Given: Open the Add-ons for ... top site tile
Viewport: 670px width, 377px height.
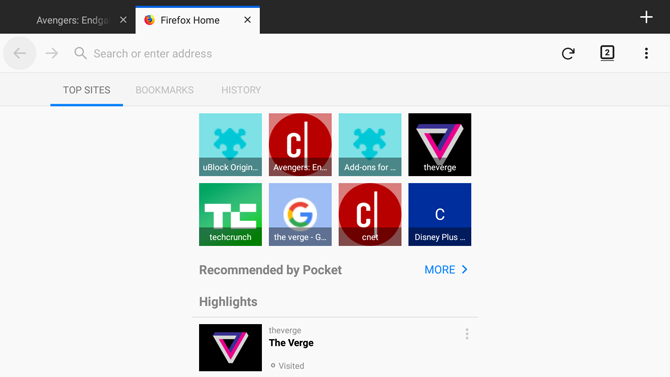Looking at the screenshot, I should click(x=370, y=144).
